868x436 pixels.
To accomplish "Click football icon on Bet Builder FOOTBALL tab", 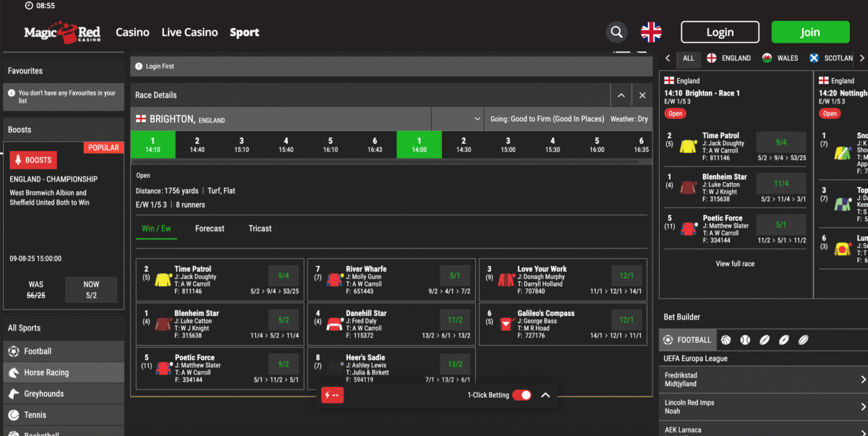I will point(668,340).
